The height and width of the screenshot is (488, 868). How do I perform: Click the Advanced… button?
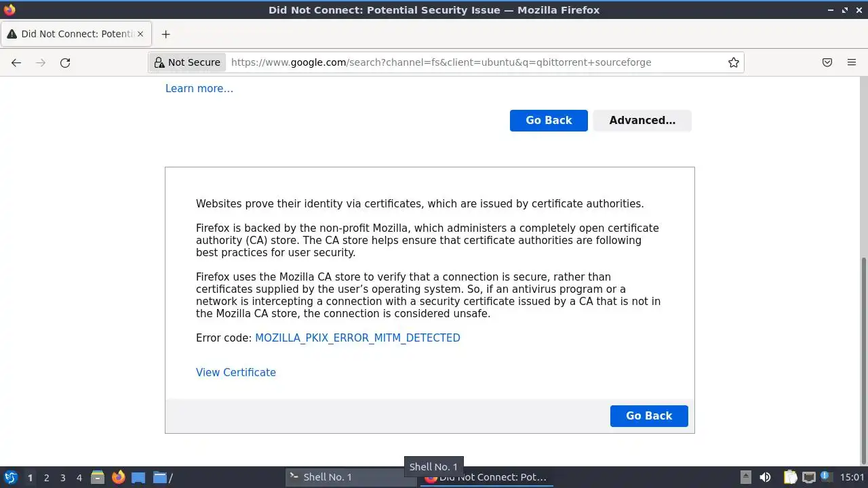click(642, 121)
